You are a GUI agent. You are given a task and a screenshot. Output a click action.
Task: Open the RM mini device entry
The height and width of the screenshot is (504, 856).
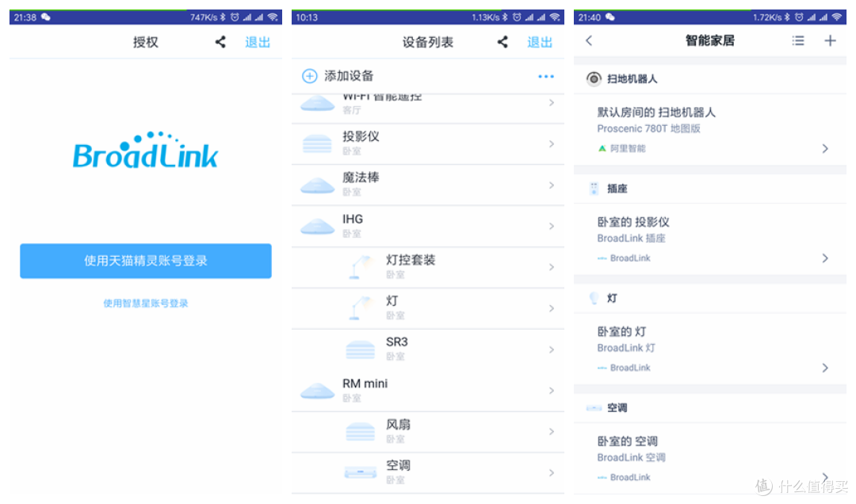pos(428,391)
